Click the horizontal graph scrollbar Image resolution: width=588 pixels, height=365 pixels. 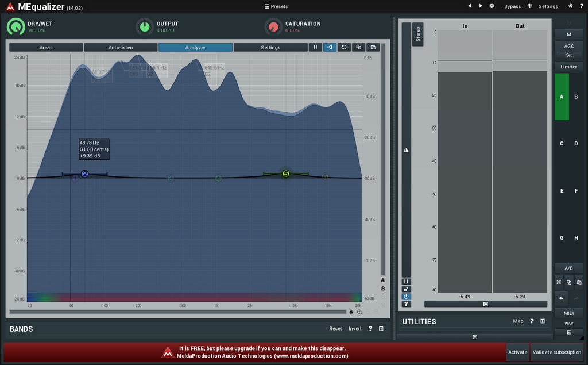(x=178, y=312)
